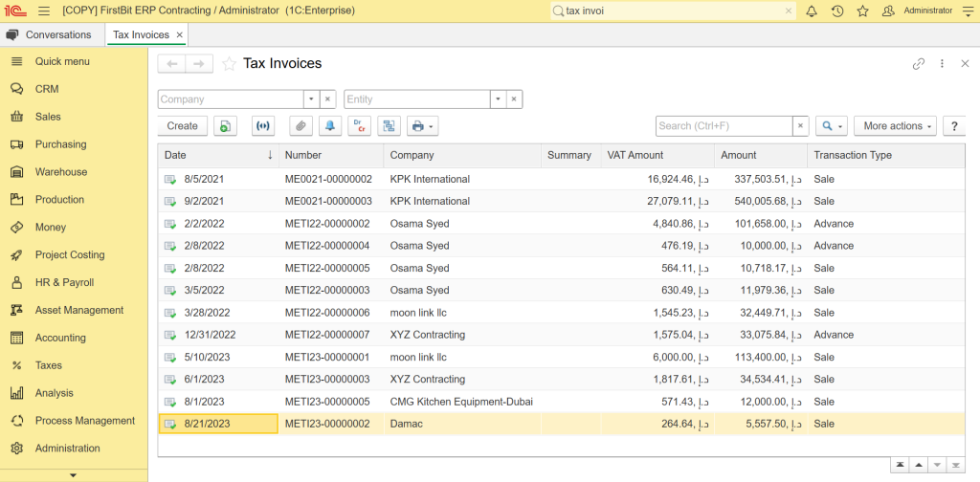
Task: Open the Print dropdown button
Action: pos(423,126)
